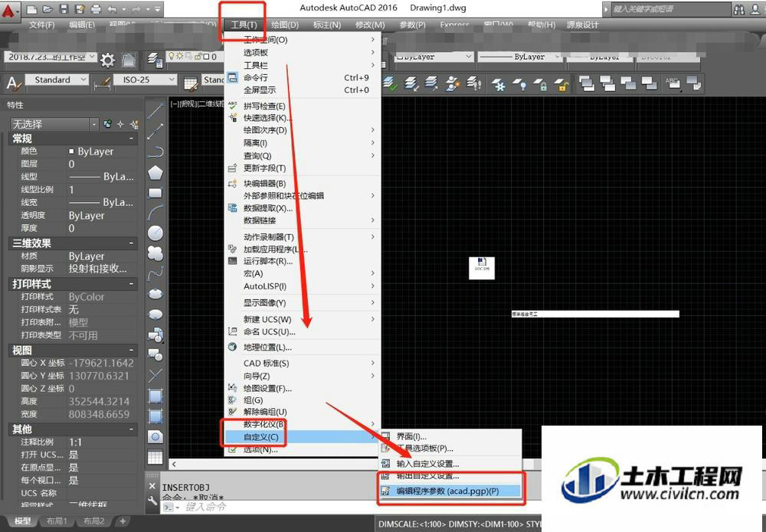Viewport: 766px width, 532px height.
Task: Click the Make Object's Layer Current icon
Action: click(x=391, y=84)
